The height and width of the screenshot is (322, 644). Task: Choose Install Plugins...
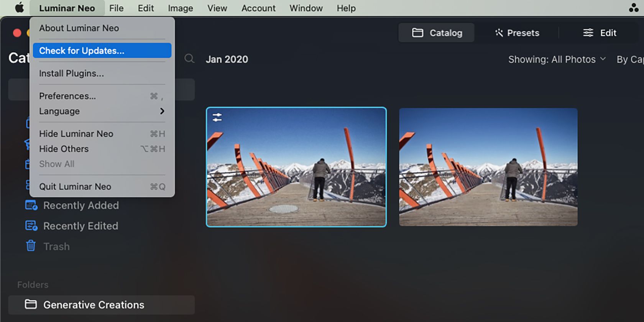coord(102,73)
